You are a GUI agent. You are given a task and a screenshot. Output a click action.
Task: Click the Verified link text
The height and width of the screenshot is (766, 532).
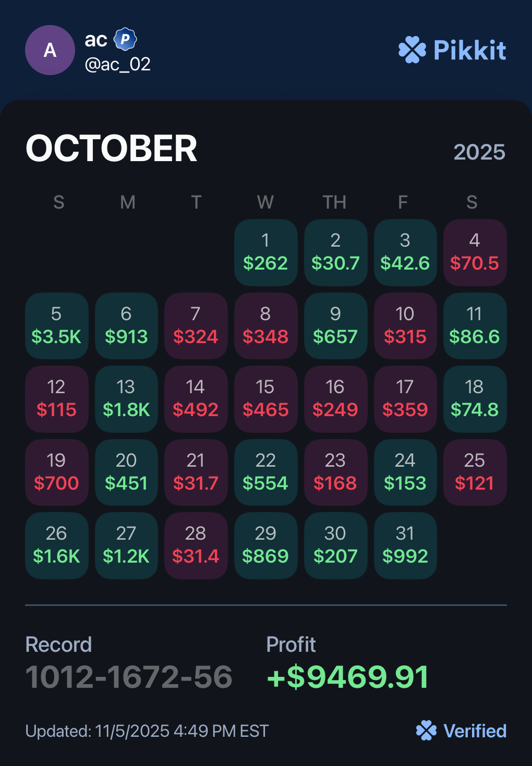coord(475,731)
